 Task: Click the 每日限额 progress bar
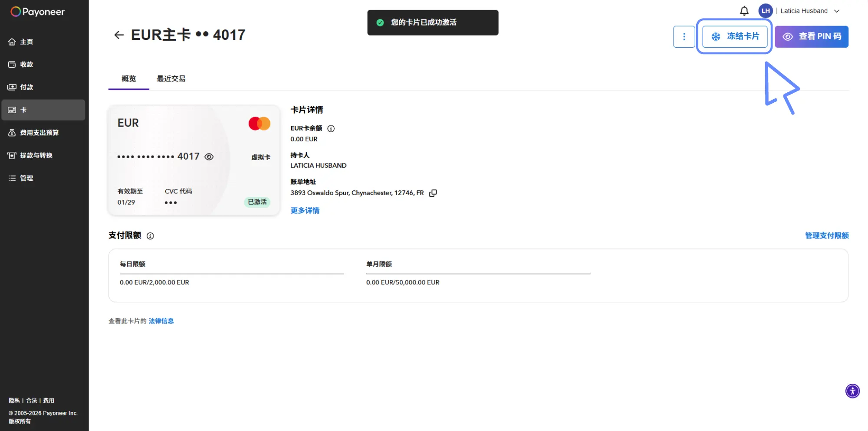coord(232,274)
